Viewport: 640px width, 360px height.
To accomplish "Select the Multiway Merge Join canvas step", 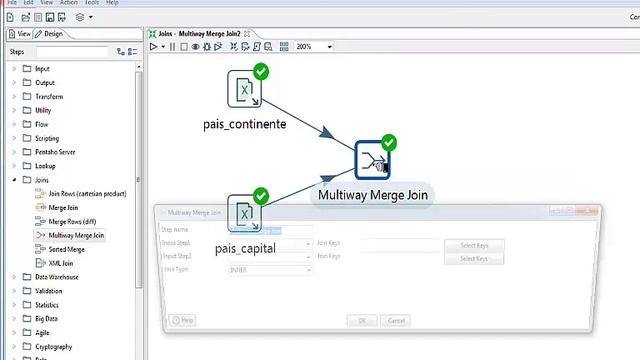I will pyautogui.click(x=372, y=160).
